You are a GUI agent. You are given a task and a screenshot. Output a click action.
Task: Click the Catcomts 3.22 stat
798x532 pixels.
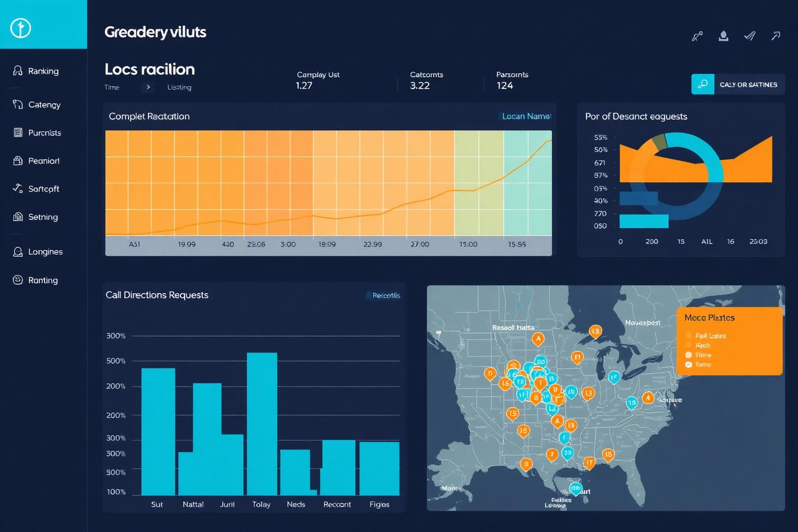click(x=426, y=80)
